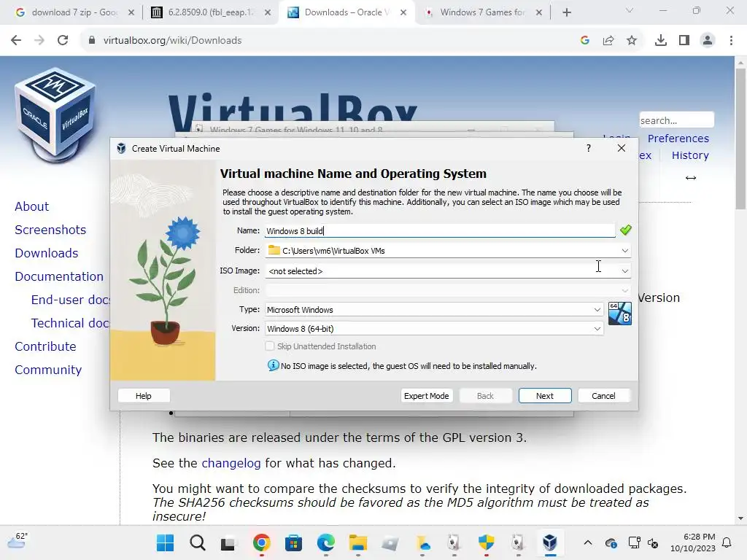This screenshot has width=747, height=560.
Task: Click the Name input field
Action: tap(440, 231)
